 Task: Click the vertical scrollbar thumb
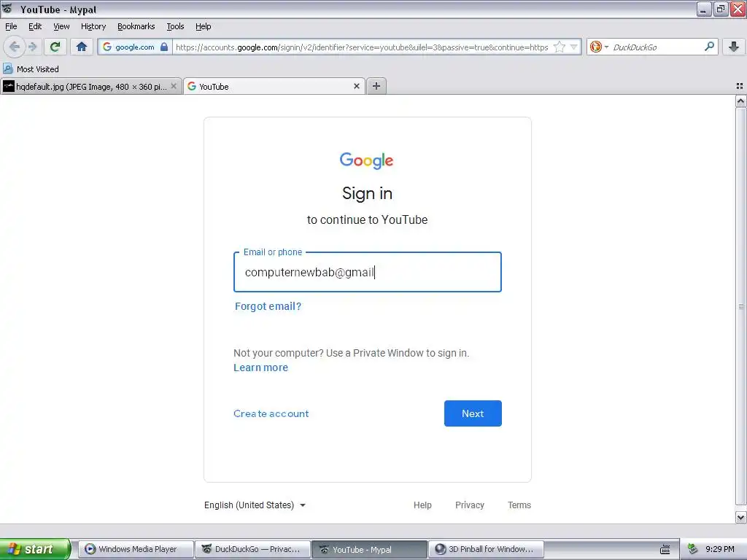click(740, 306)
